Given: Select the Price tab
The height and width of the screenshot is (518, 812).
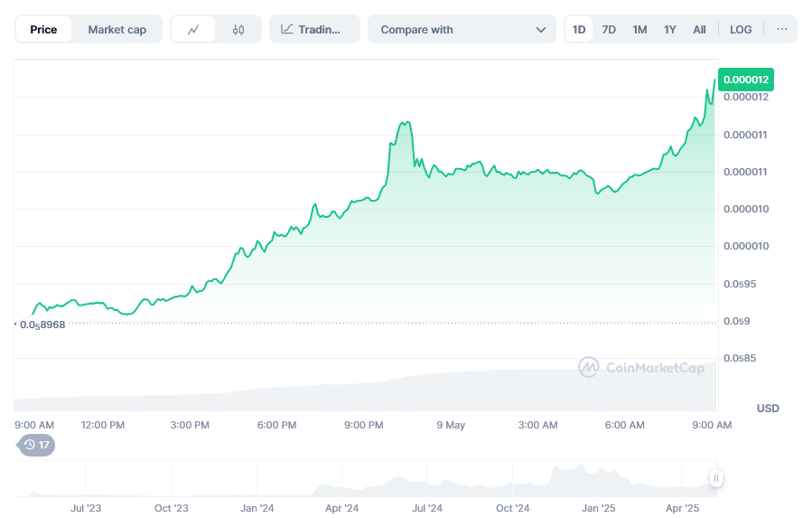Looking at the screenshot, I should pos(43,30).
